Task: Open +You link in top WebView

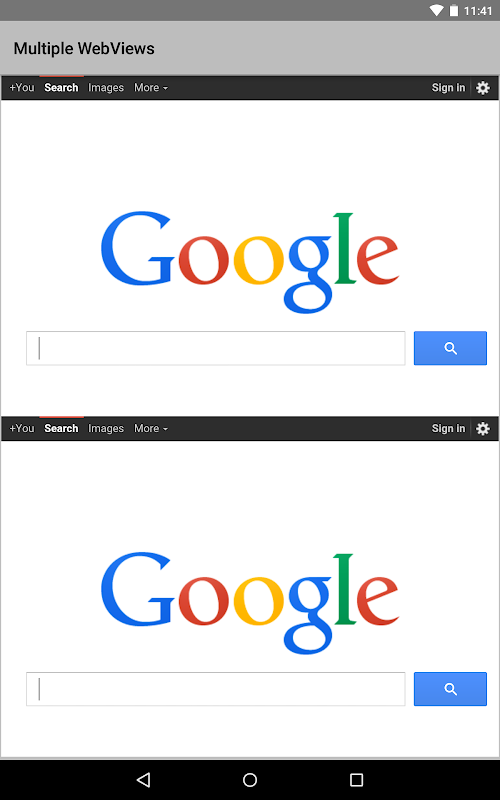Action: pyautogui.click(x=22, y=88)
